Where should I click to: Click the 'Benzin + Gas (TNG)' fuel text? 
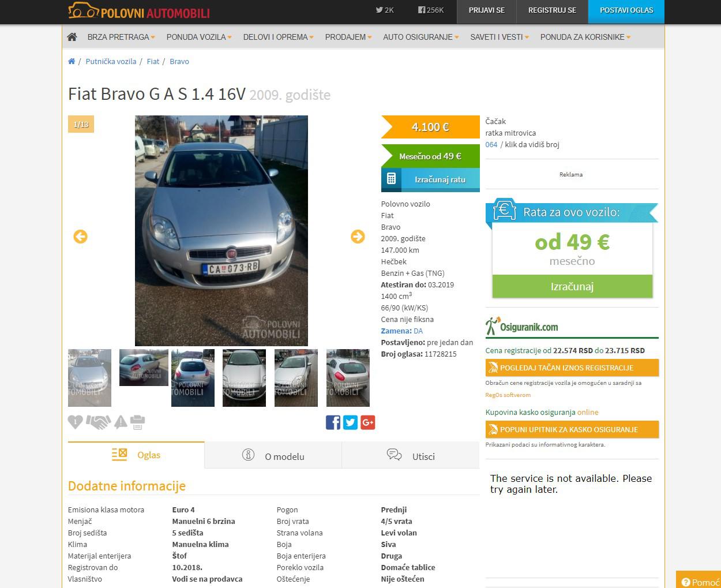[x=413, y=273]
